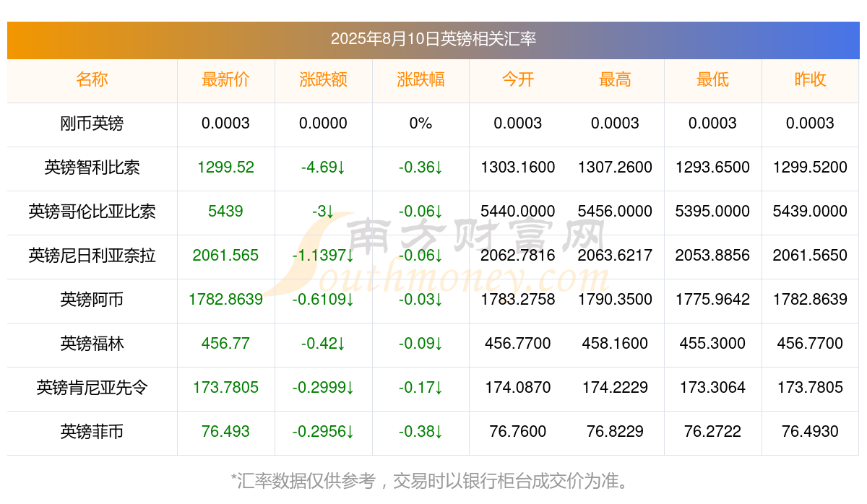Screen dimensions: 867x504
Task: Click the low value 5395.0000
Action: (712, 212)
